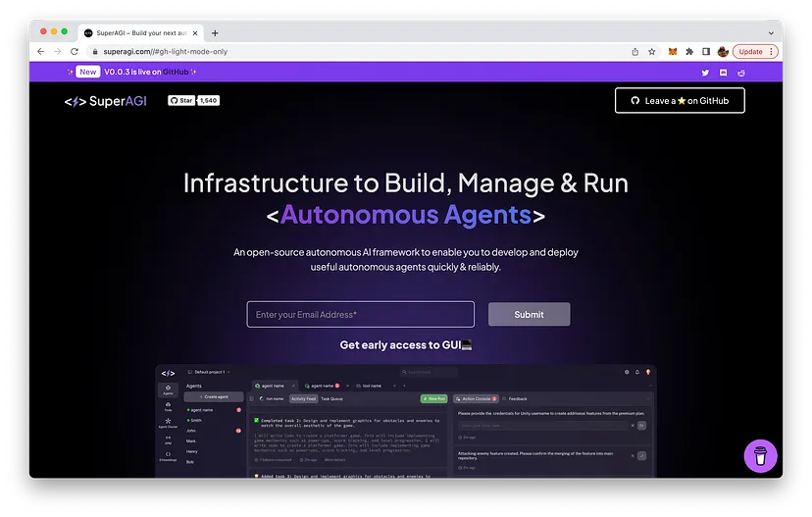
Task: Select the Agents sidebar icon in preview
Action: coord(168,389)
